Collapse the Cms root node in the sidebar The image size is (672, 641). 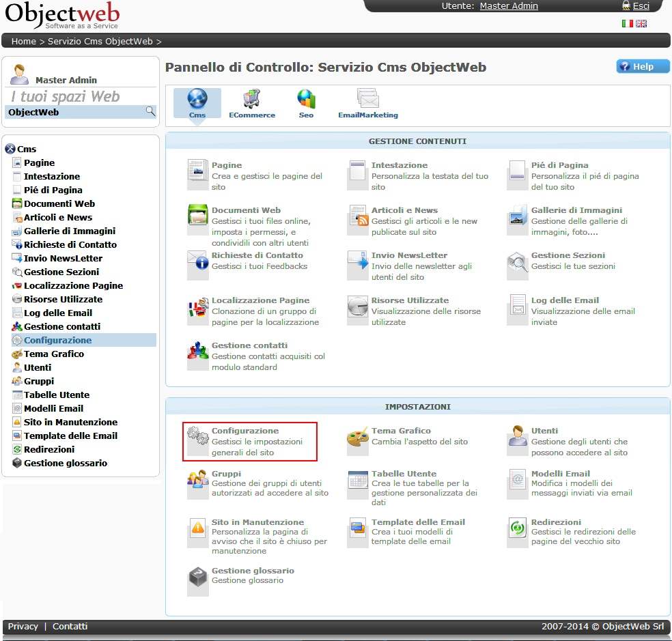tap(10, 149)
